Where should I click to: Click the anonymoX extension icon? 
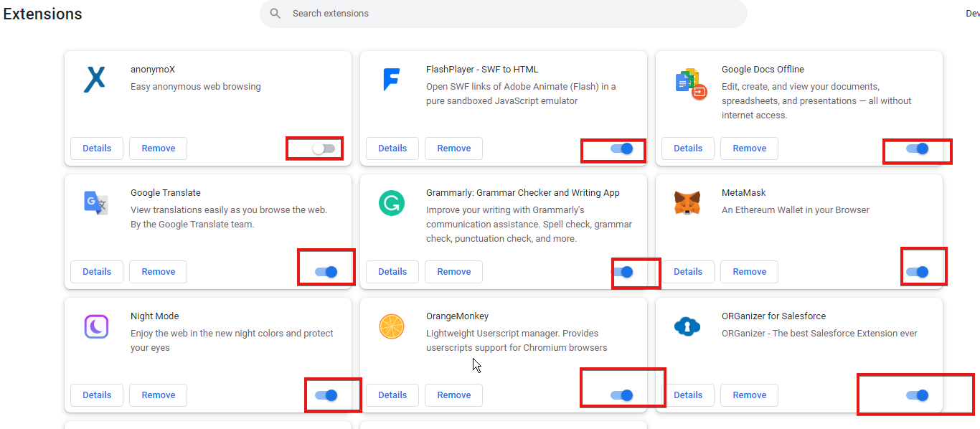(x=95, y=80)
